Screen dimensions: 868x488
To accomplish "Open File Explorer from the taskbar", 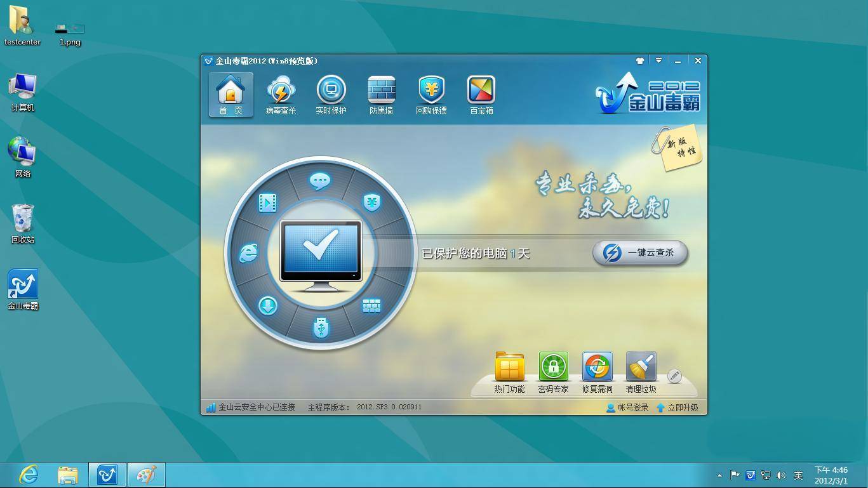I will 68,475.
